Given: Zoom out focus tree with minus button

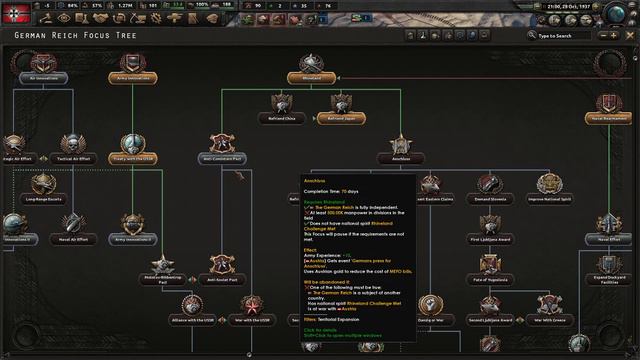Looking at the screenshot, I should 603,36.
